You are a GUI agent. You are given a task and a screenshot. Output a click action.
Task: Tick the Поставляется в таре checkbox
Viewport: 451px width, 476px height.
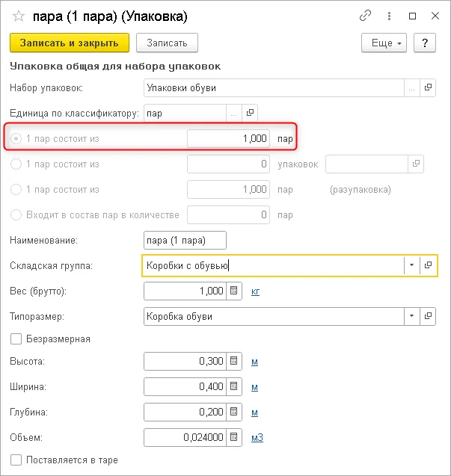16,460
